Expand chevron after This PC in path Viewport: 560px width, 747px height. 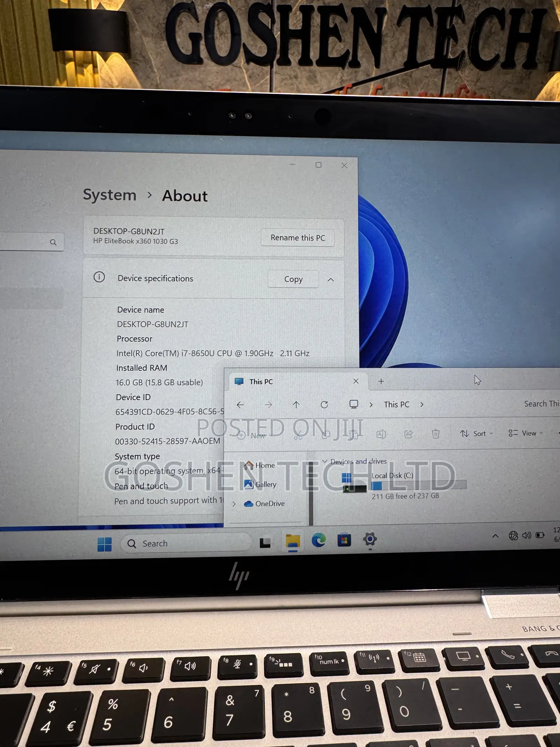(422, 404)
